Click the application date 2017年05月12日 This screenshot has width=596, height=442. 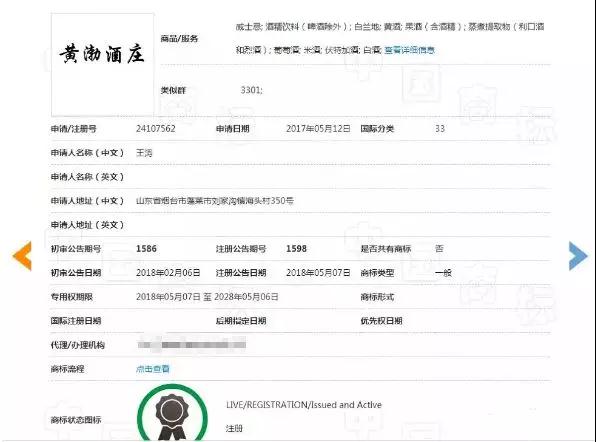click(x=318, y=128)
